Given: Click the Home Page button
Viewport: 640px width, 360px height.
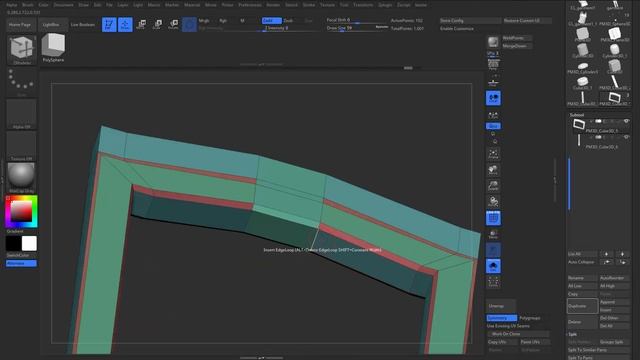Looking at the screenshot, I should click(x=20, y=24).
